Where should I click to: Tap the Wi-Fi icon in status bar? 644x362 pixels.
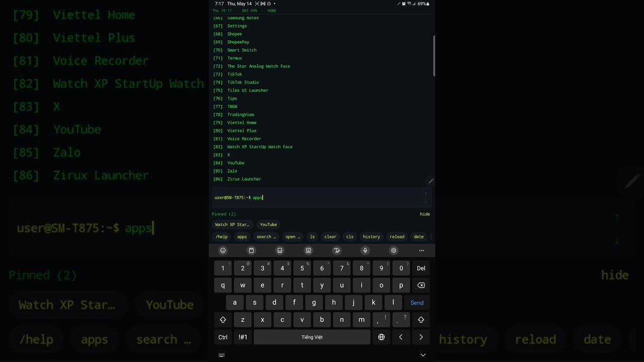[409, 4]
